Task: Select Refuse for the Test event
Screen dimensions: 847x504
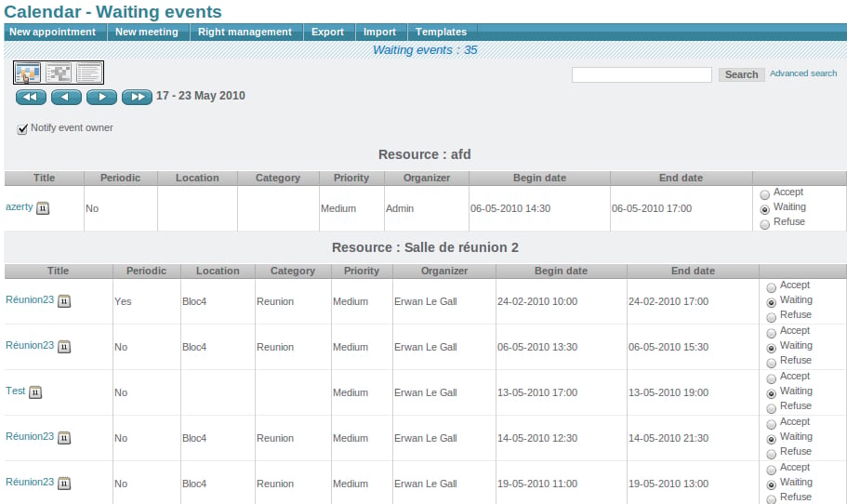Action: (771, 408)
